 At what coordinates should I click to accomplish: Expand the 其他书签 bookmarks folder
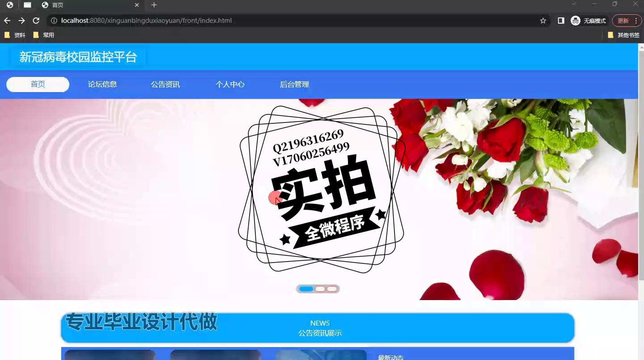(x=623, y=35)
